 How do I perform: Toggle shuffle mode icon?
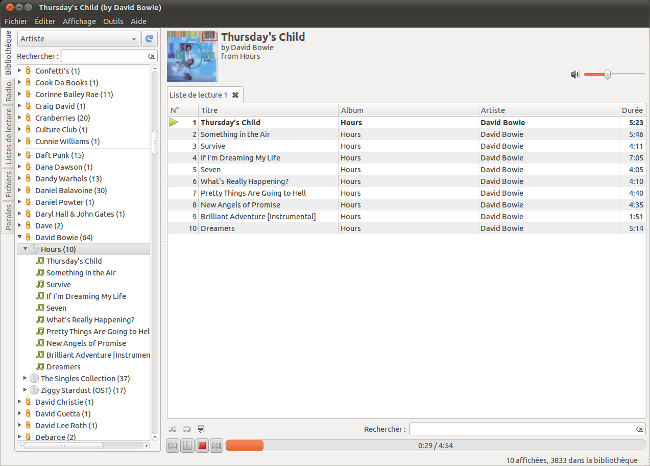pos(172,429)
